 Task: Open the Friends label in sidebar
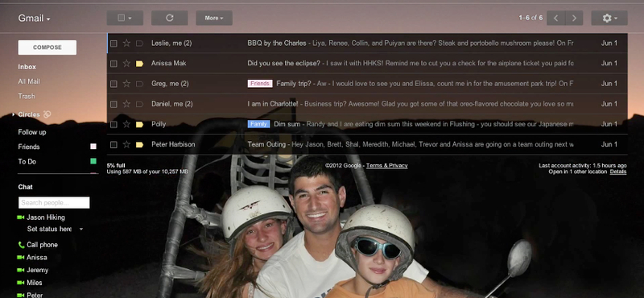point(29,147)
